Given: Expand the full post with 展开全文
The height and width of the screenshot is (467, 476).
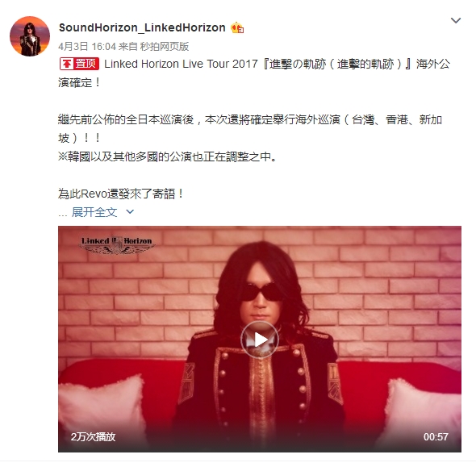Looking at the screenshot, I should coord(94,212).
